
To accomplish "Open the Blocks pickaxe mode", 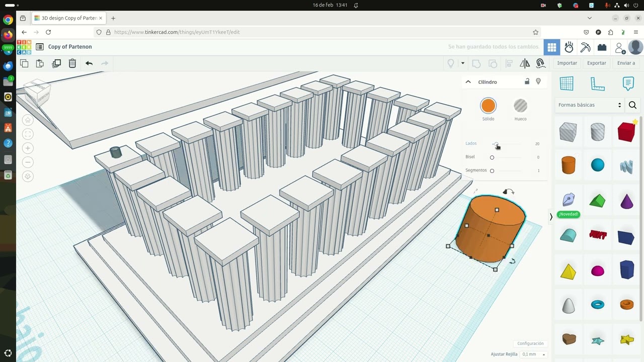I will pyautogui.click(x=585, y=47).
